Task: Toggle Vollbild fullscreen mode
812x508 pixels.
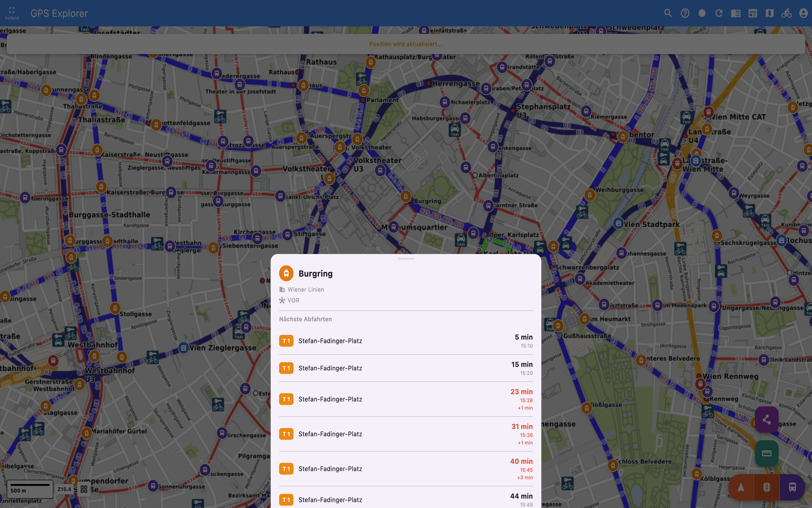Action: coord(12,13)
